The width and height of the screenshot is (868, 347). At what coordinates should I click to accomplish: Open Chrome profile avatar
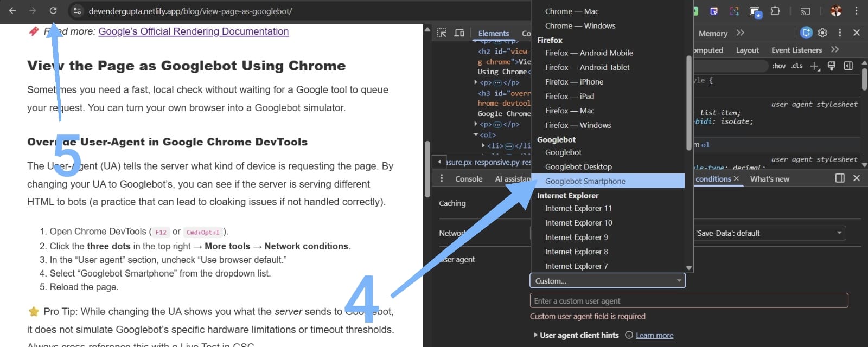(x=836, y=11)
